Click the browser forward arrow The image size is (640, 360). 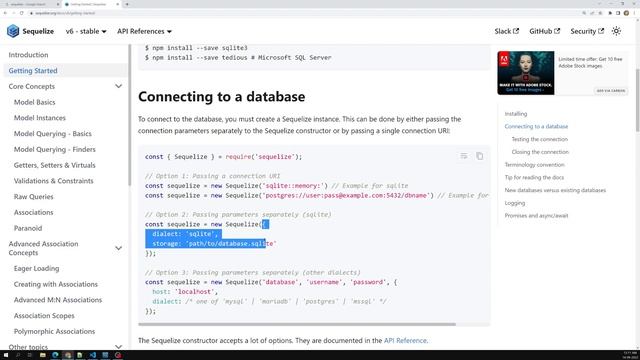pos(13,13)
